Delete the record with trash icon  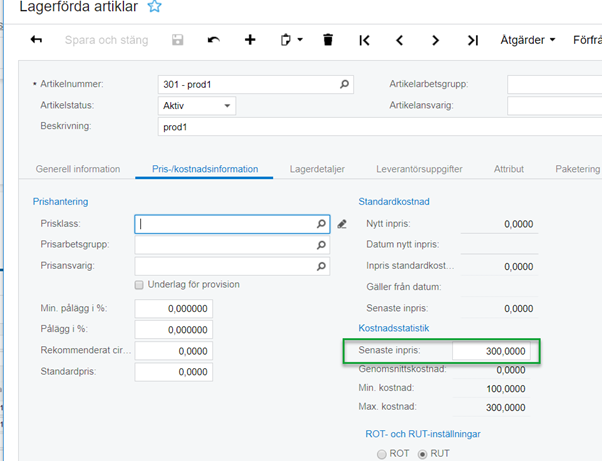pos(328,40)
